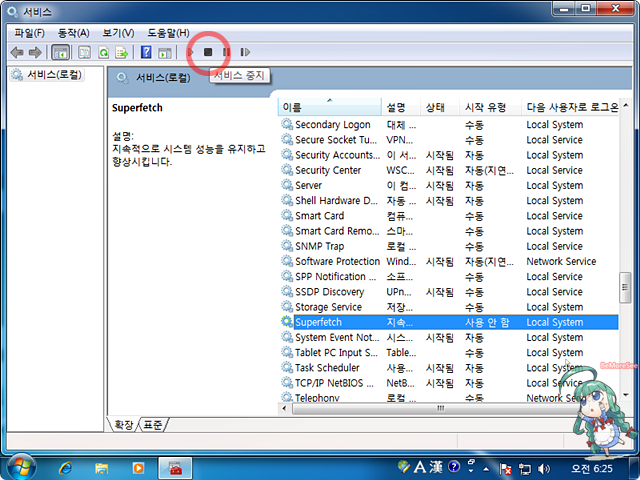This screenshot has height=480, width=640.
Task: Click the Stop Service toolbar button
Action: pyautogui.click(x=208, y=52)
